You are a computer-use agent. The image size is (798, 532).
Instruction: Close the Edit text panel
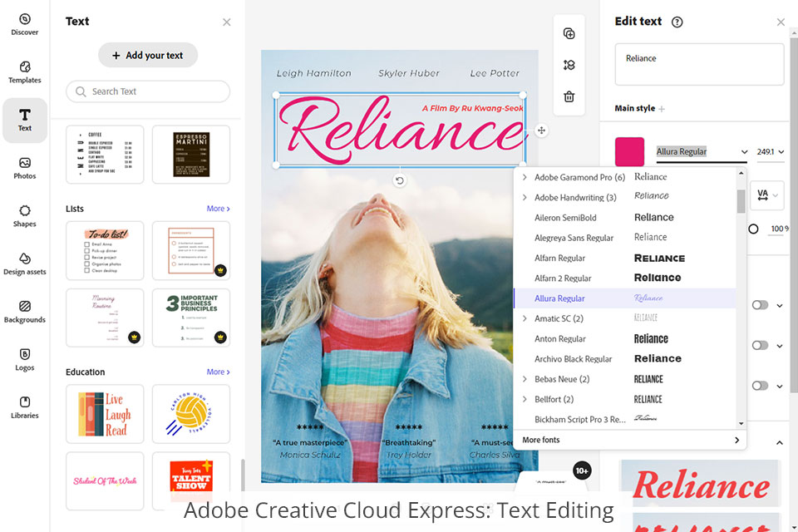[781, 22]
